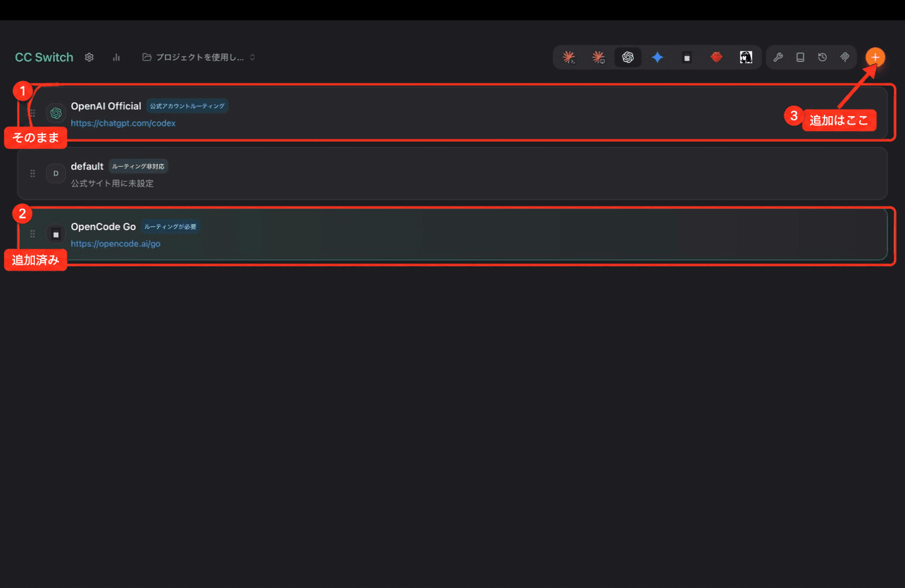Screen dimensions: 905x588
Task: Select the OpenCode Go provider name
Action: [104, 226]
